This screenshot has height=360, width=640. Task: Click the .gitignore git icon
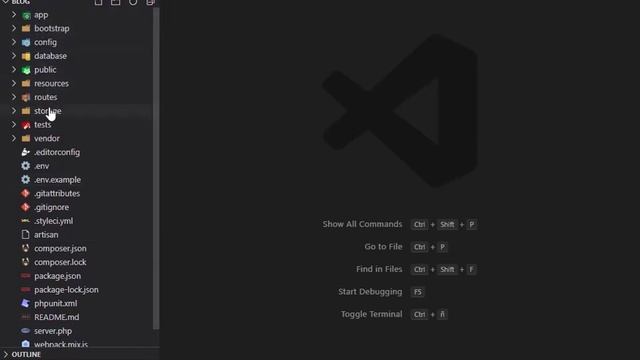click(25, 207)
